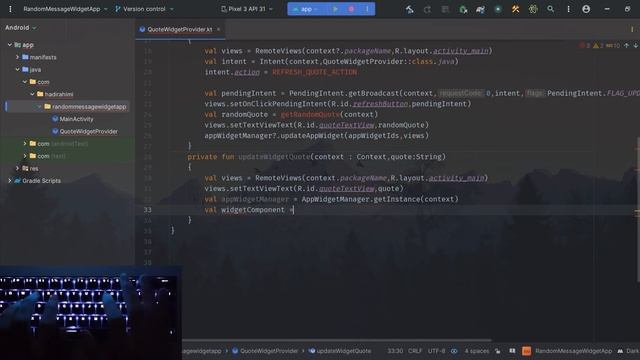Collapse the app module node
Image resolution: width=640 pixels, height=360 pixels.
click(x=9, y=44)
